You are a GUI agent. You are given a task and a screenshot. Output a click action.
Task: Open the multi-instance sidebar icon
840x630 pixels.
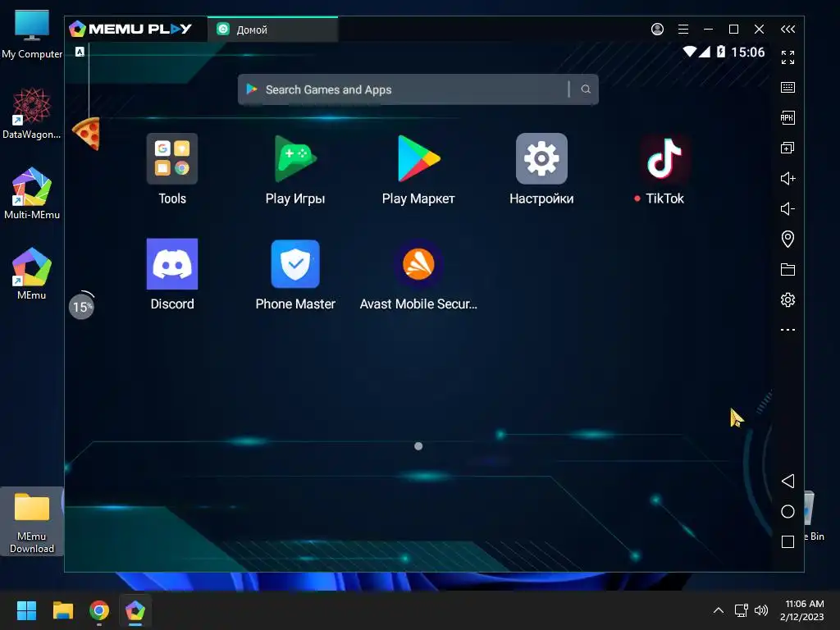click(787, 148)
